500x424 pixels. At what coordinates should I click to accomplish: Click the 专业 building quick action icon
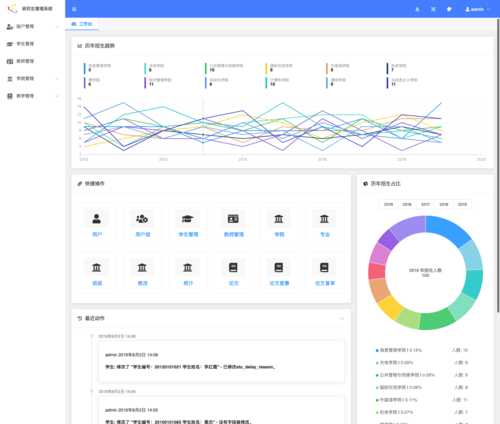[324, 219]
